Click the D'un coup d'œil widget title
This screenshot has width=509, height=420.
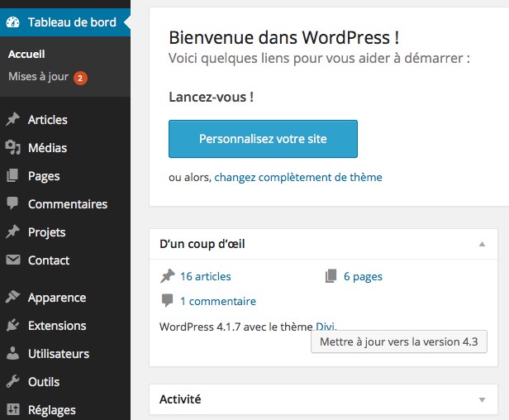coord(202,244)
